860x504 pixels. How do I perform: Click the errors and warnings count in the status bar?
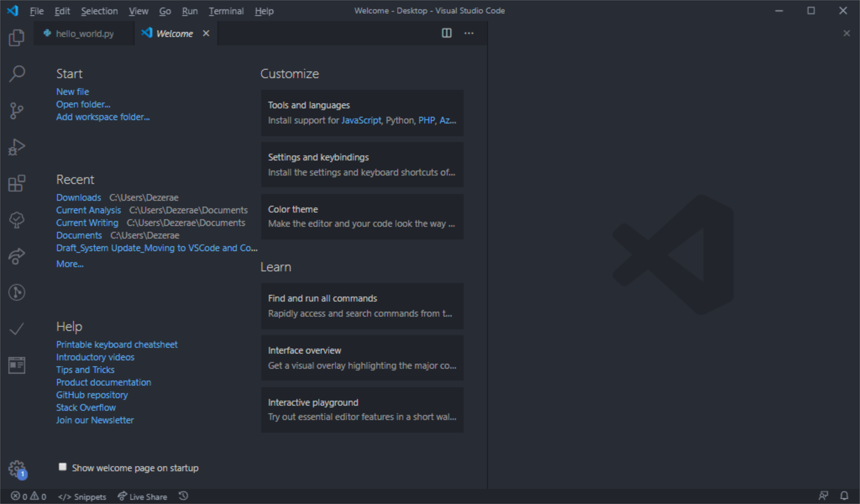pos(29,497)
